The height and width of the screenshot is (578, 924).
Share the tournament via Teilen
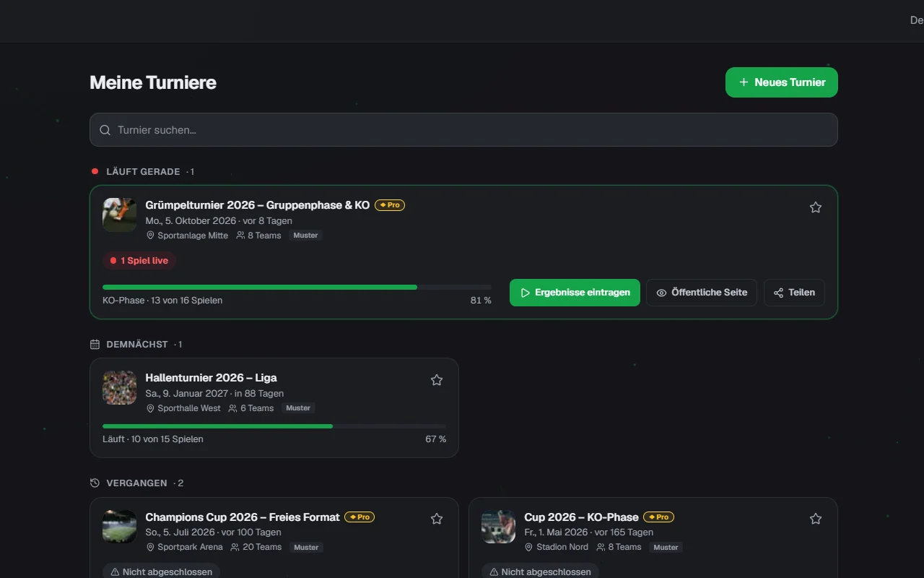pyautogui.click(x=794, y=293)
